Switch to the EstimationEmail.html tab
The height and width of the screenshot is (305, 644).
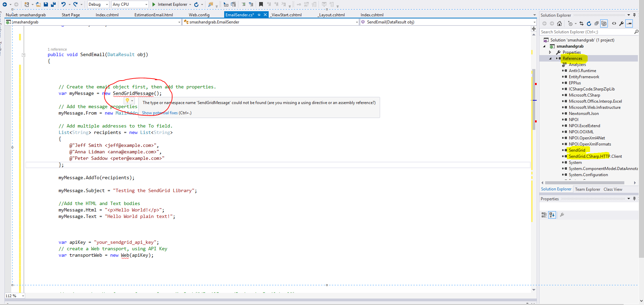click(x=154, y=15)
